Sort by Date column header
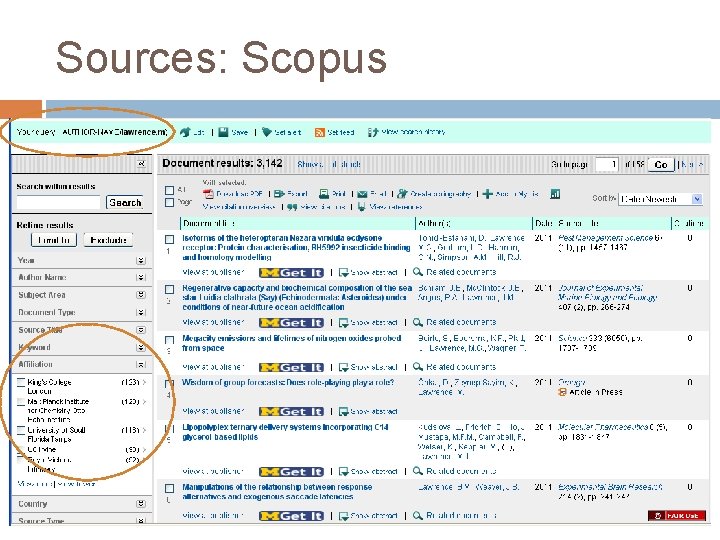720x540 pixels. pyautogui.click(x=544, y=224)
